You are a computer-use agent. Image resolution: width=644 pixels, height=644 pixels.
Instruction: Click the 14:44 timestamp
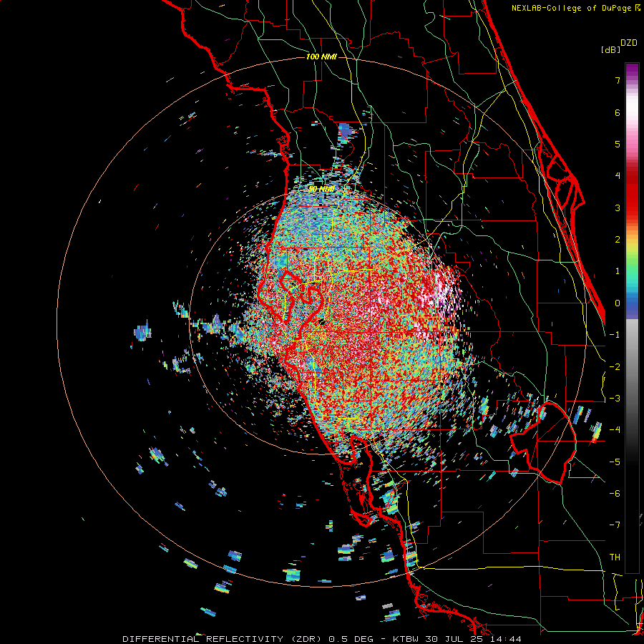(506, 639)
